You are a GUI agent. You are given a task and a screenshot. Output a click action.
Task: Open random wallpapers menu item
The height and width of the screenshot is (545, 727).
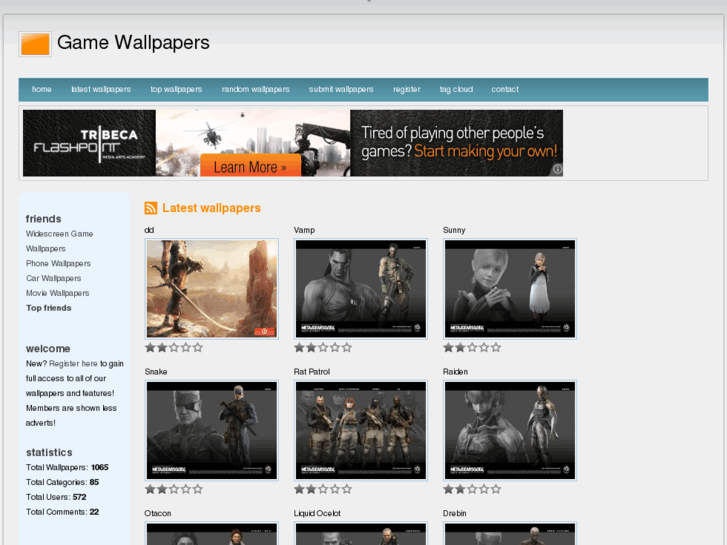[x=255, y=89]
